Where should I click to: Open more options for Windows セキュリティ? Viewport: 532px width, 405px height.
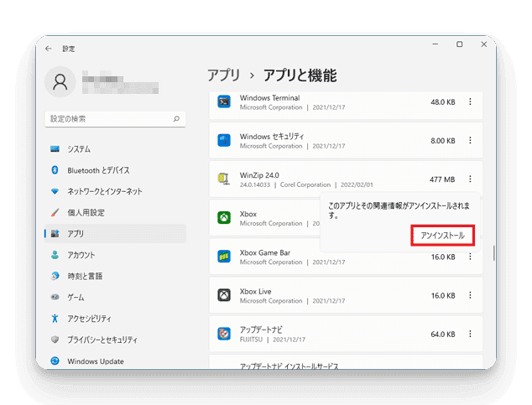click(470, 140)
